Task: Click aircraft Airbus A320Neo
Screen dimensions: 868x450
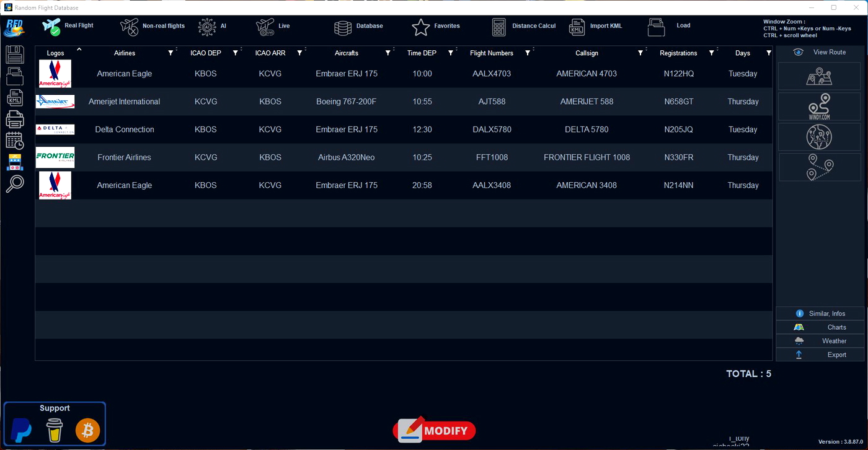Action: pyautogui.click(x=346, y=157)
